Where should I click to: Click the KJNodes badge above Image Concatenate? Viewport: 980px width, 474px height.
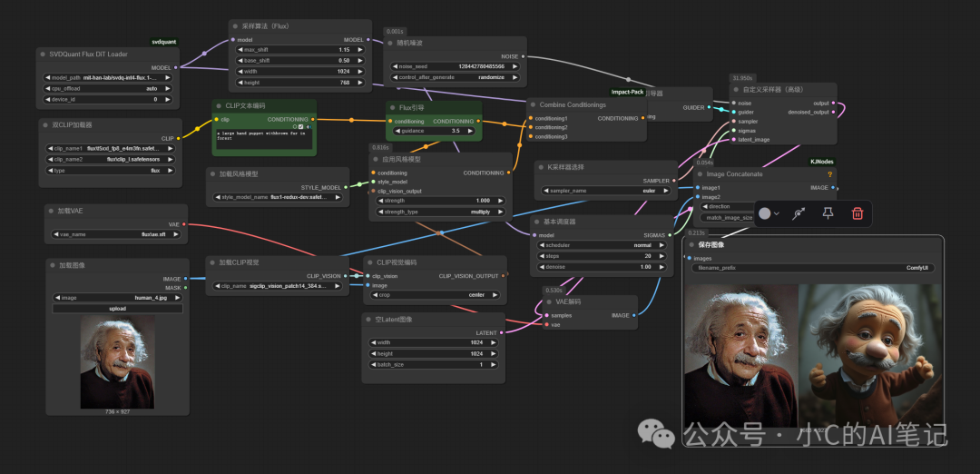click(x=822, y=162)
